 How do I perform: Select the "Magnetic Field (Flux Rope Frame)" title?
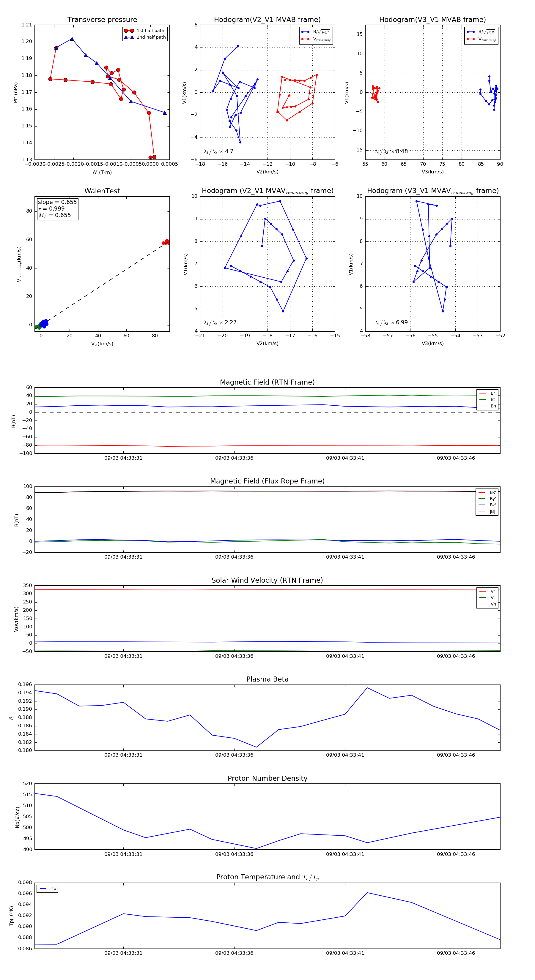(x=267, y=481)
